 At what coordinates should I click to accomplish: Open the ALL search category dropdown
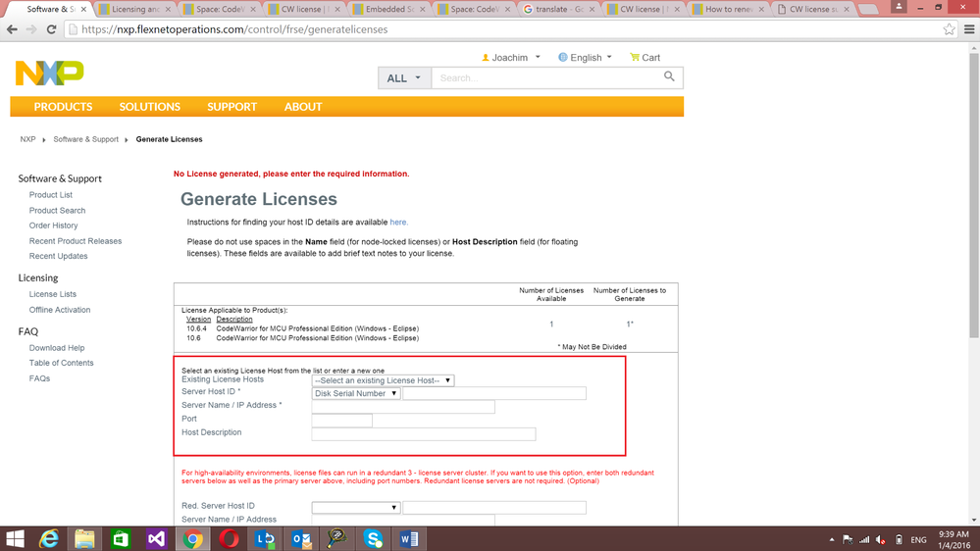[x=404, y=78]
